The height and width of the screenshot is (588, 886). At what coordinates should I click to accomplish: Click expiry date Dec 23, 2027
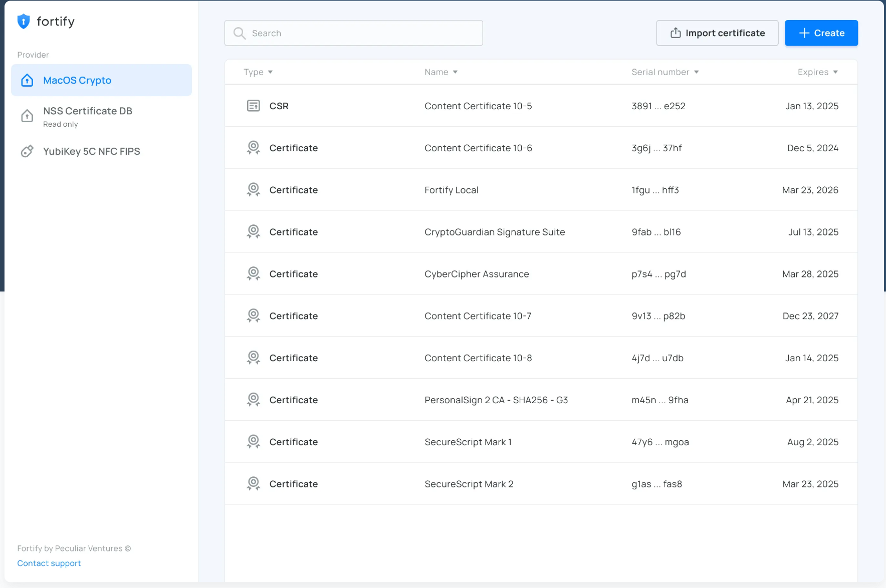coord(810,317)
